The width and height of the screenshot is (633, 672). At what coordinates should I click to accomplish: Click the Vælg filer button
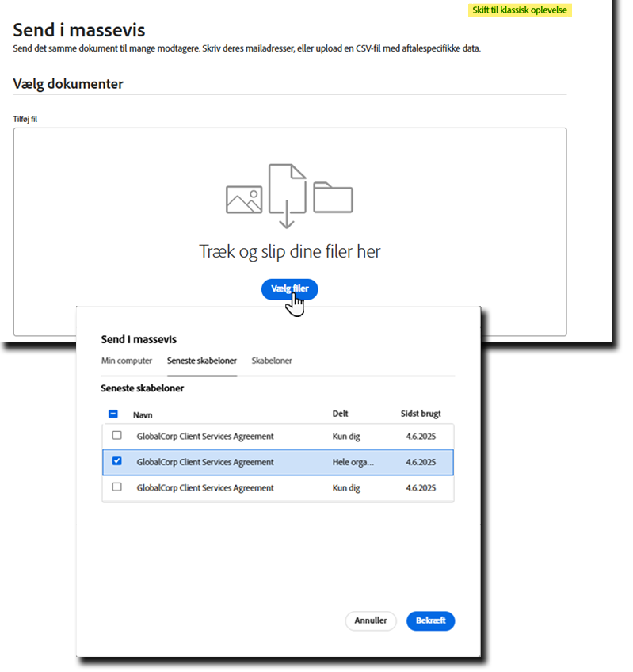[290, 289]
